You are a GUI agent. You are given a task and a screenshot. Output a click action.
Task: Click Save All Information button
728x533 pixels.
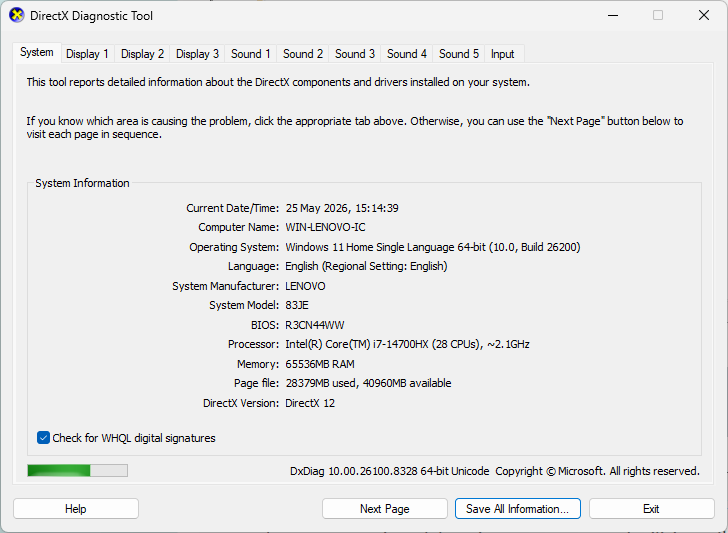[518, 509]
